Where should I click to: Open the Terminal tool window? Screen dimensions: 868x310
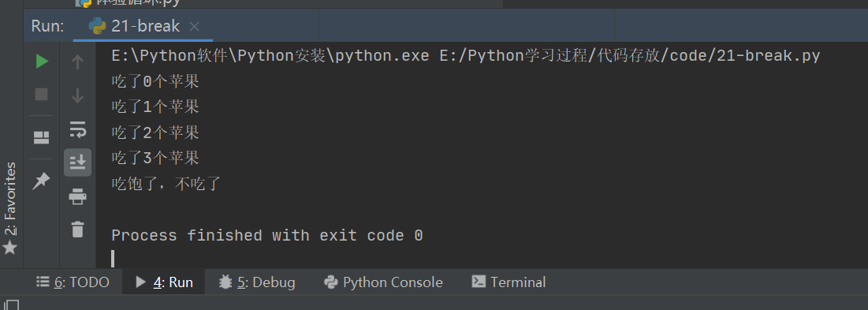(x=509, y=282)
